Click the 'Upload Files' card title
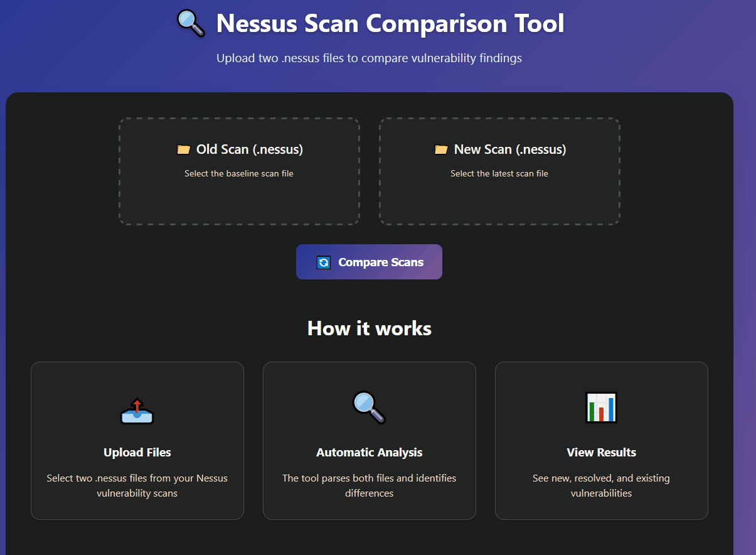Screen dimensions: 756x555 [x=137, y=453]
